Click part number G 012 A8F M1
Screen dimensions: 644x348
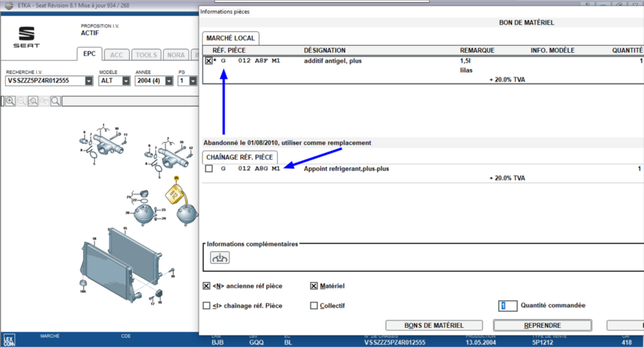click(x=250, y=61)
